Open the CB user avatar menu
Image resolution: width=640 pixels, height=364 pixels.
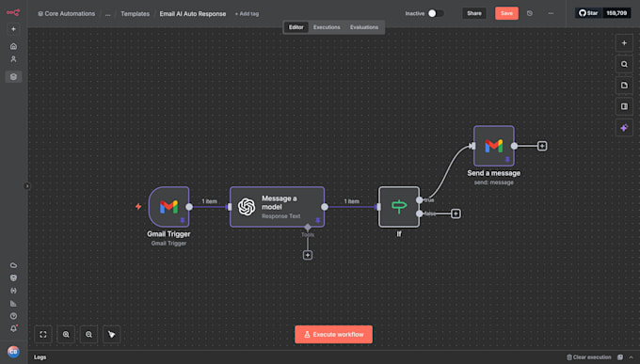[13, 352]
